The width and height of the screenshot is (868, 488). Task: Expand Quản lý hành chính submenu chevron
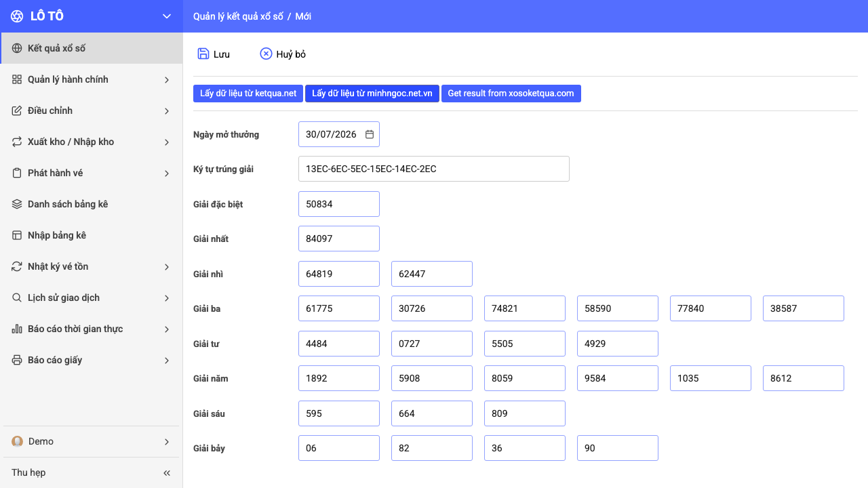point(167,80)
